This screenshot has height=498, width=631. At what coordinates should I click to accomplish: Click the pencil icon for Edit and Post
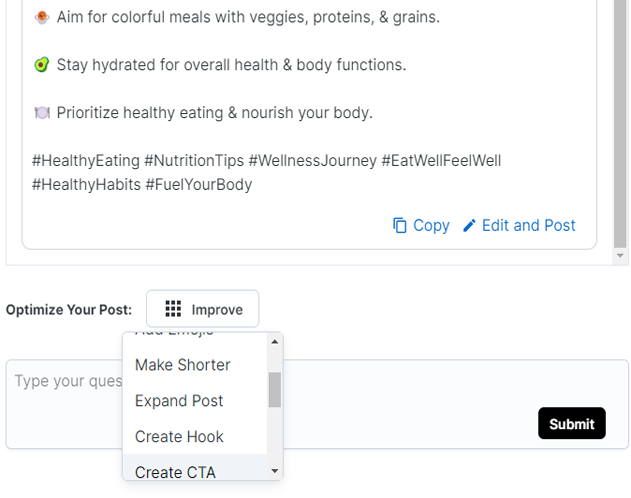pyautogui.click(x=469, y=226)
